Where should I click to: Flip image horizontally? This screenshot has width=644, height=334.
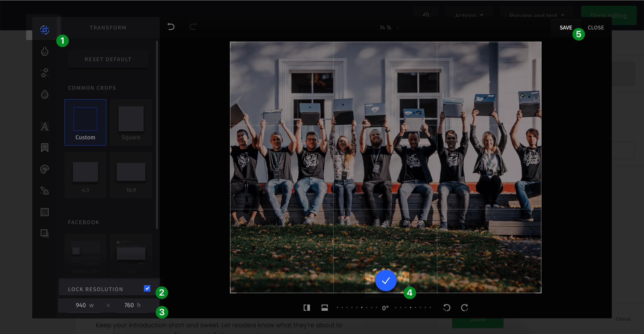(307, 307)
